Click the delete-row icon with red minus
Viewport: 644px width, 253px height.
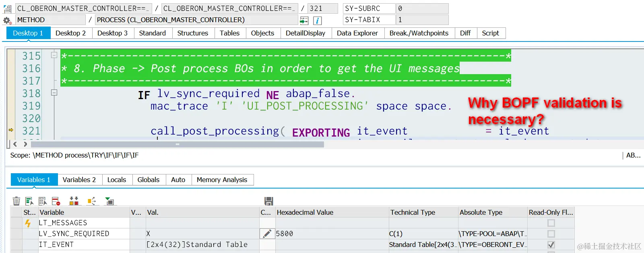(56, 201)
